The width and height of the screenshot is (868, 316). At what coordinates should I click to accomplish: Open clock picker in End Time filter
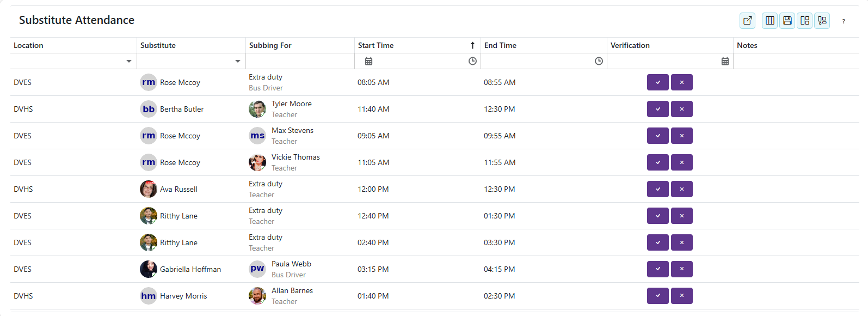click(599, 61)
